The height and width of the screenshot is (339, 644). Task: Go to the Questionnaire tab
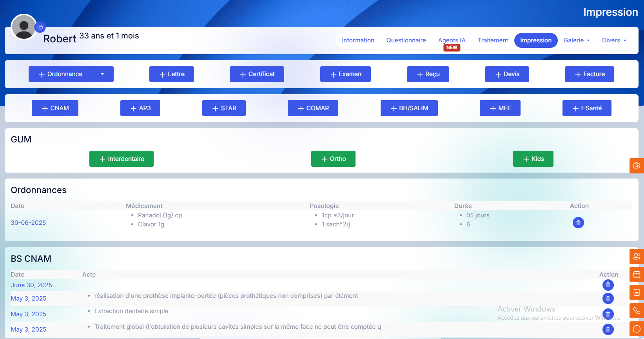pyautogui.click(x=406, y=40)
